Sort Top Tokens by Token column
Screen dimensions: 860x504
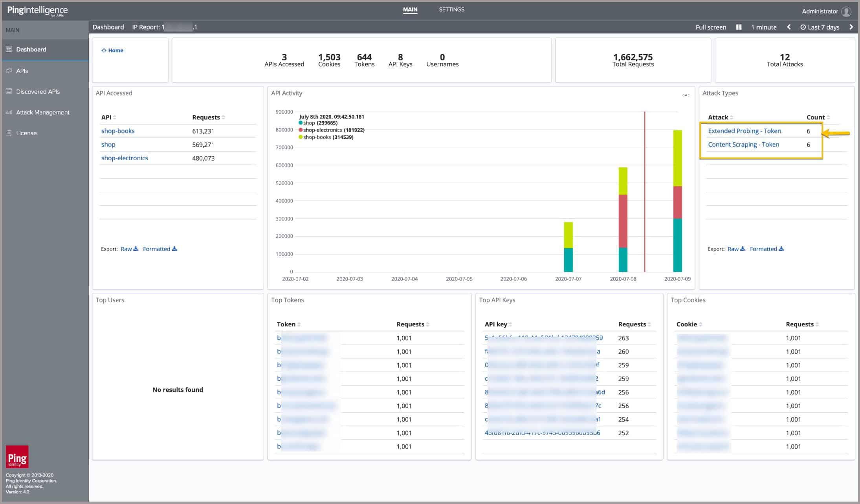click(x=288, y=324)
